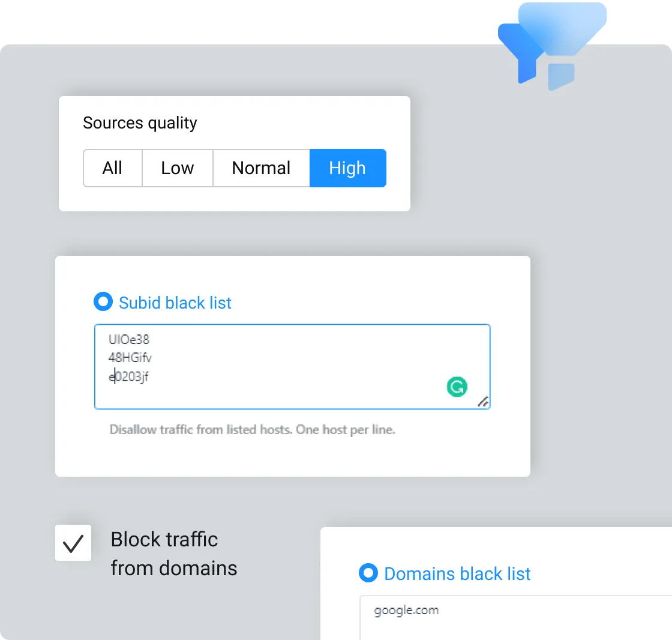Click the Sources quality heading
The height and width of the screenshot is (640, 672).
click(x=140, y=123)
